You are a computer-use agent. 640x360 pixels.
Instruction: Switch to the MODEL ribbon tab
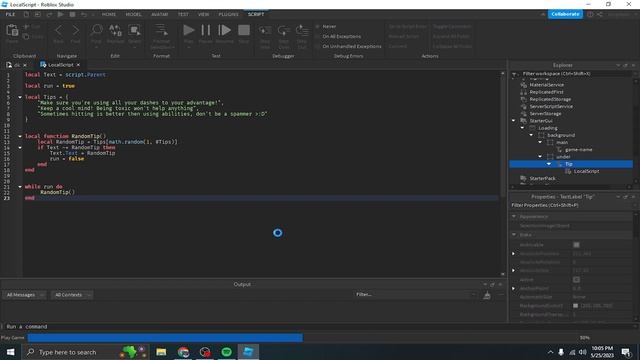click(x=133, y=14)
